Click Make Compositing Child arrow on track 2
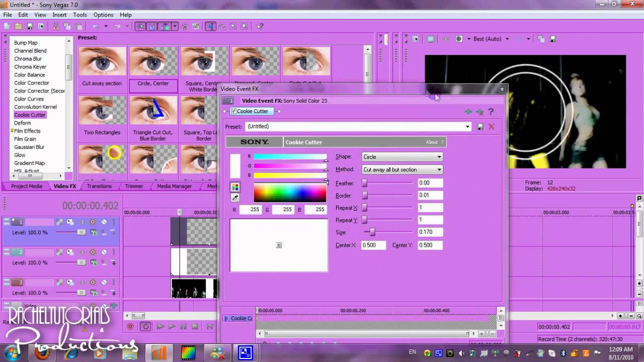The image size is (644, 362). coord(114,262)
